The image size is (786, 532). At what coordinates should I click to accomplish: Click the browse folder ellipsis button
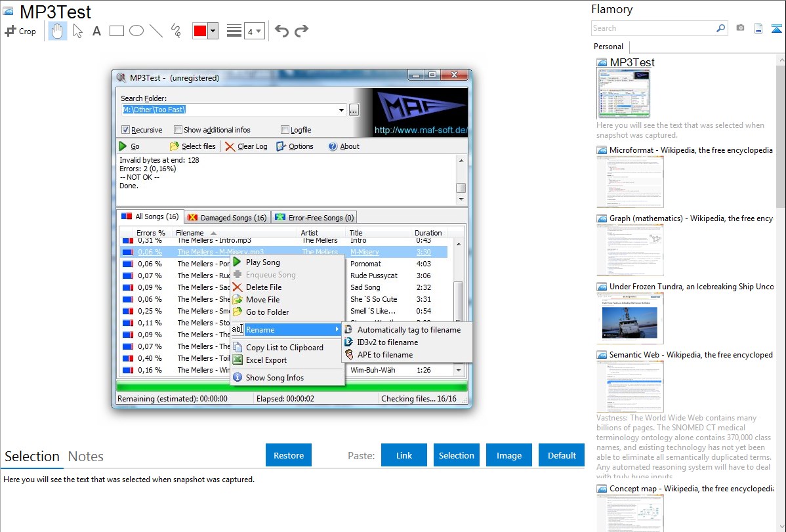click(x=354, y=110)
